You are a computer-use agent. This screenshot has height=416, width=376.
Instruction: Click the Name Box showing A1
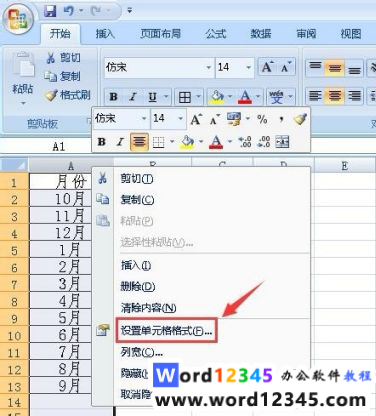coord(58,147)
